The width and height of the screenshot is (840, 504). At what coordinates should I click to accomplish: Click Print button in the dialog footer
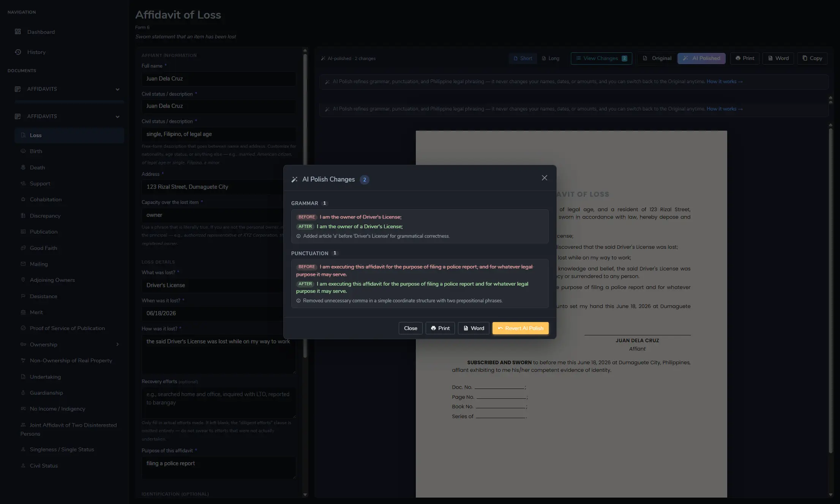coord(440,328)
